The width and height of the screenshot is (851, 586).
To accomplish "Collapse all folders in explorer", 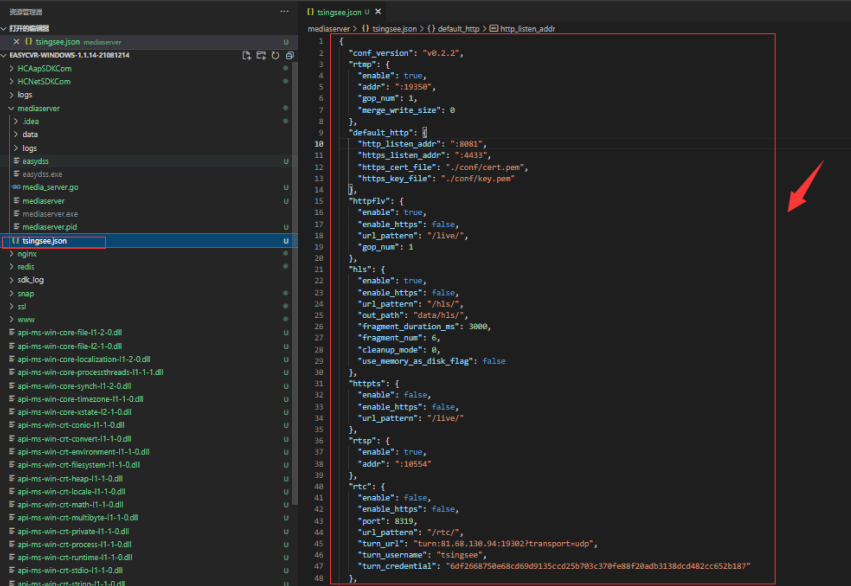I will 289,55.
